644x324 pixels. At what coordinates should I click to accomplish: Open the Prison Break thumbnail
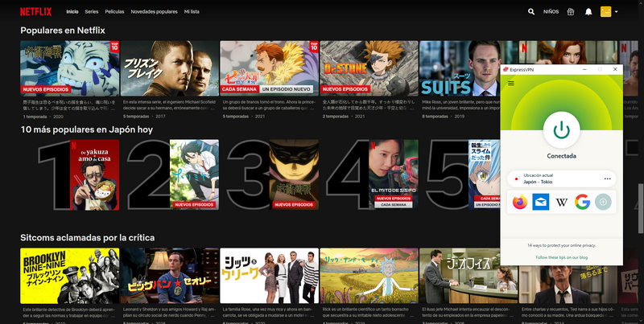(x=170, y=68)
